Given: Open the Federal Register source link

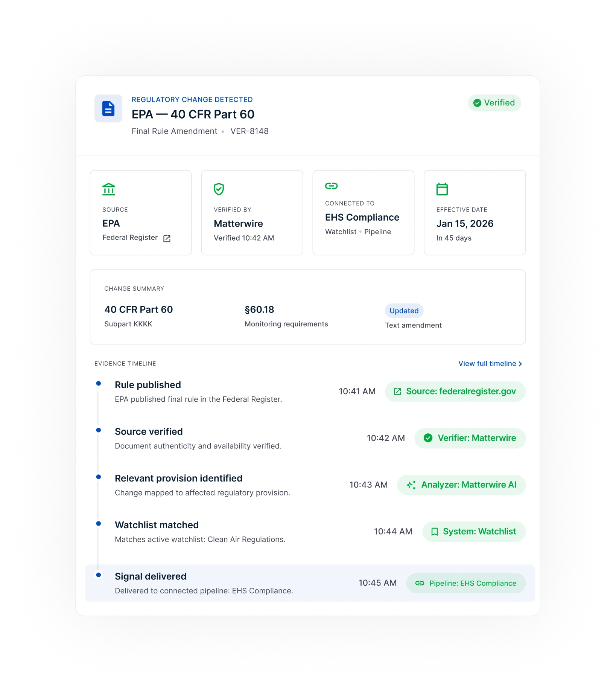Looking at the screenshot, I should (x=130, y=238).
